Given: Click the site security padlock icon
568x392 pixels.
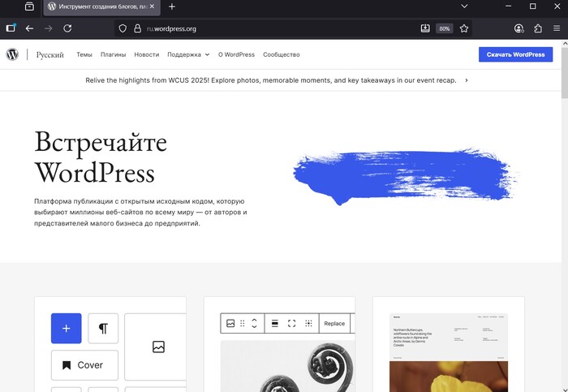Looking at the screenshot, I should tap(137, 28).
